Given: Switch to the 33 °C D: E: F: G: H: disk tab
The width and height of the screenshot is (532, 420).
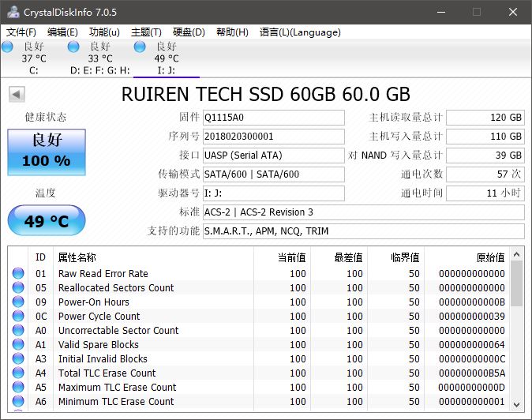Looking at the screenshot, I should tap(99, 58).
